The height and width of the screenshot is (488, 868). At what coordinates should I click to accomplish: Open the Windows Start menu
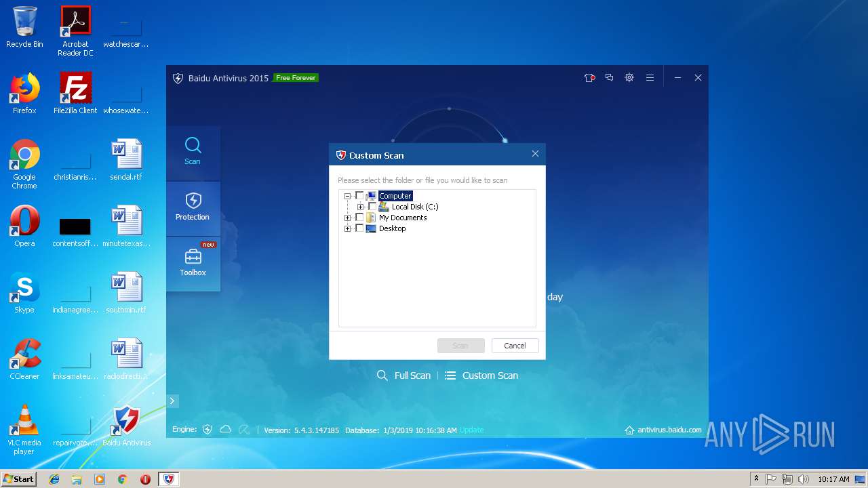click(18, 479)
